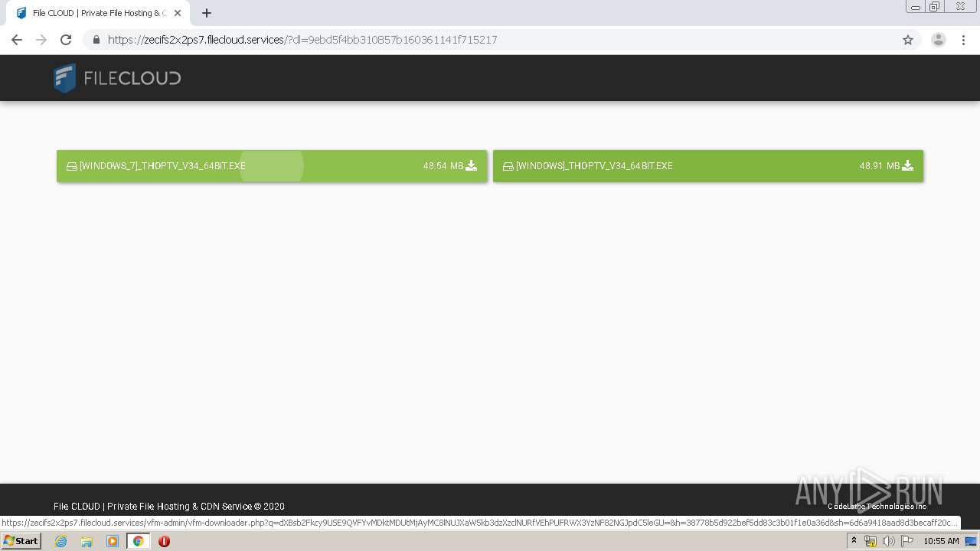Open Windows Media Player from taskbar
This screenshot has height=551, width=980.
point(113,541)
